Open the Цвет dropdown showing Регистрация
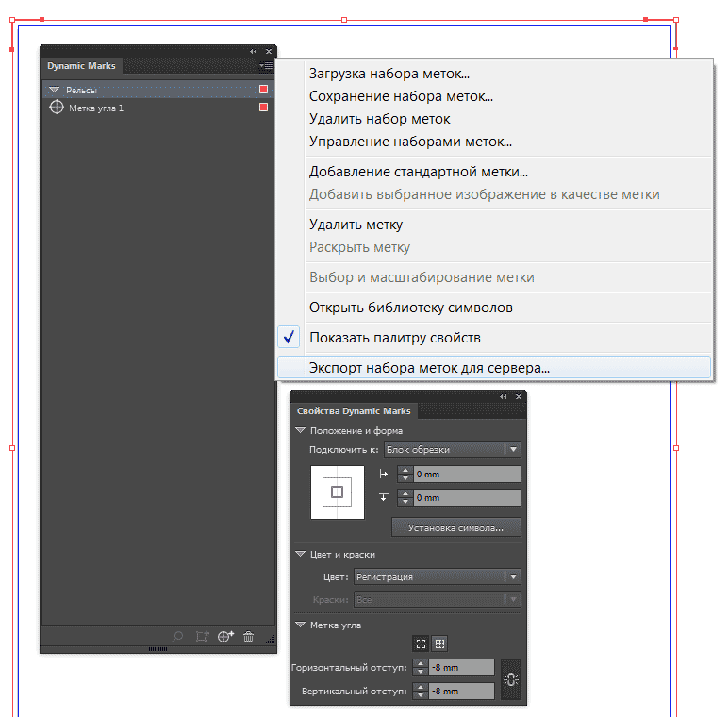Screen dimensions: 728x717 (x=437, y=576)
